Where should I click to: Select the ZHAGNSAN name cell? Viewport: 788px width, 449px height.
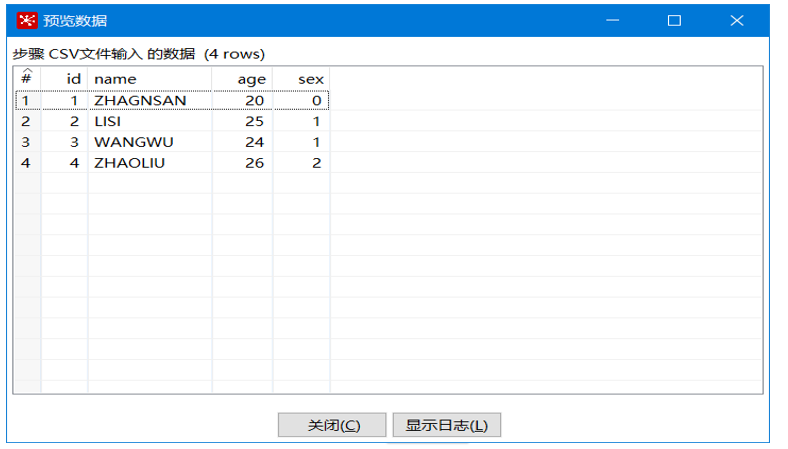click(x=150, y=101)
